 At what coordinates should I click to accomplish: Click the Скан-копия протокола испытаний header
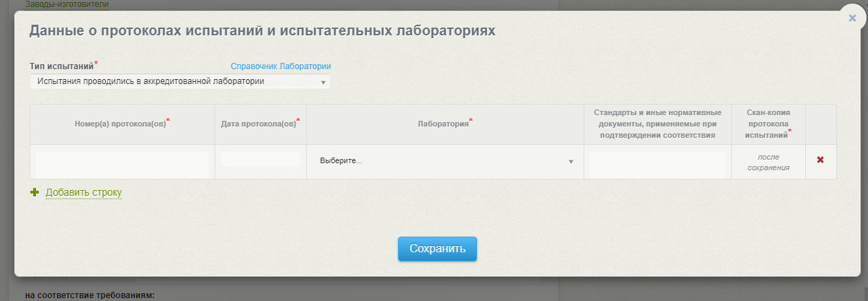pos(768,124)
